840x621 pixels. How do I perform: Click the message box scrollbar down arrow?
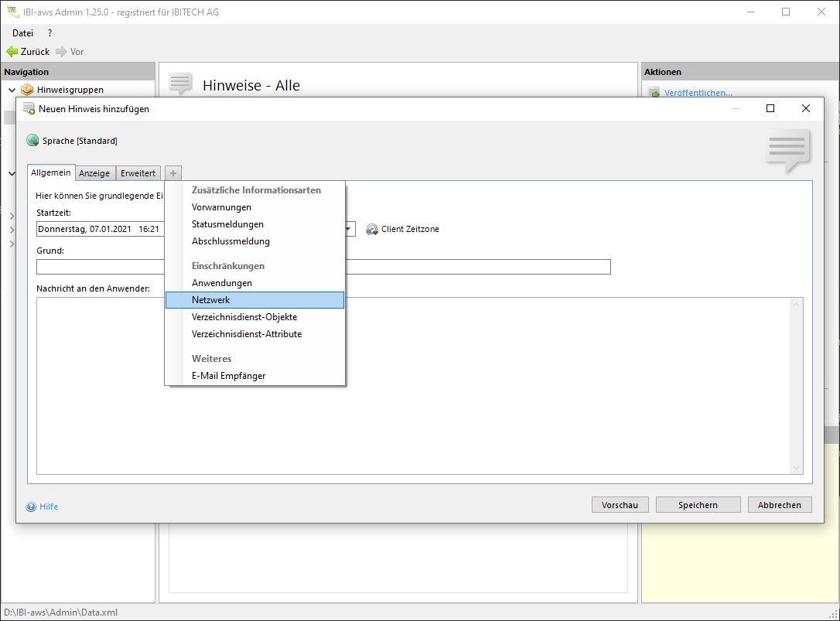(796, 468)
